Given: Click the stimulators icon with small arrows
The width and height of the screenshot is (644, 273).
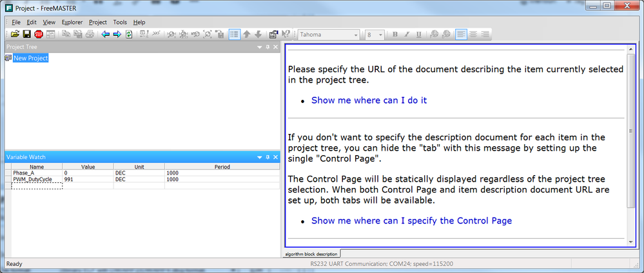Looking at the screenshot, I should pos(155,35).
